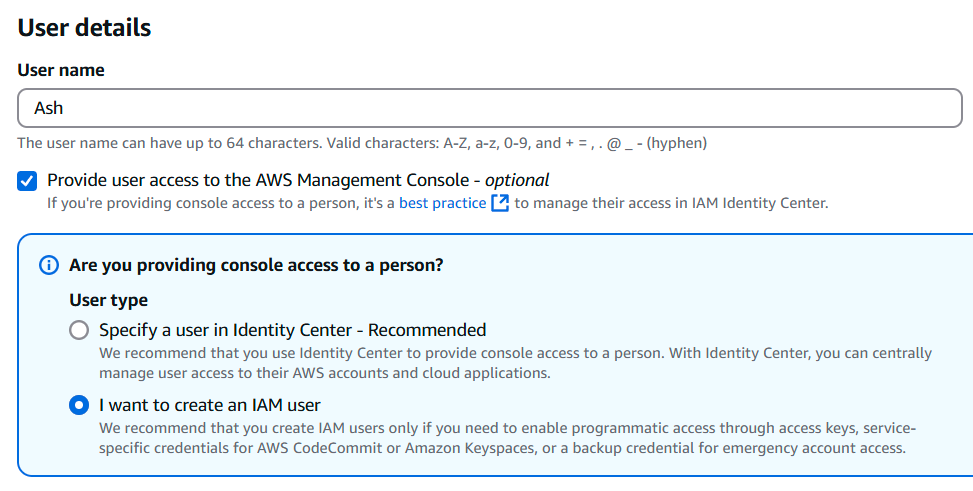Click the "User type" heading
Screen dimensions: 973x491
[108, 300]
